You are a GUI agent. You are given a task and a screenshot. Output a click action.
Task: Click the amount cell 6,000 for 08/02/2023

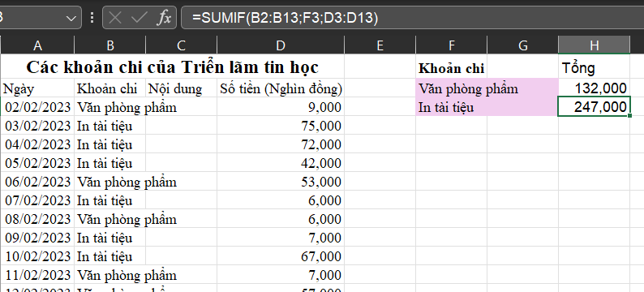click(281, 219)
